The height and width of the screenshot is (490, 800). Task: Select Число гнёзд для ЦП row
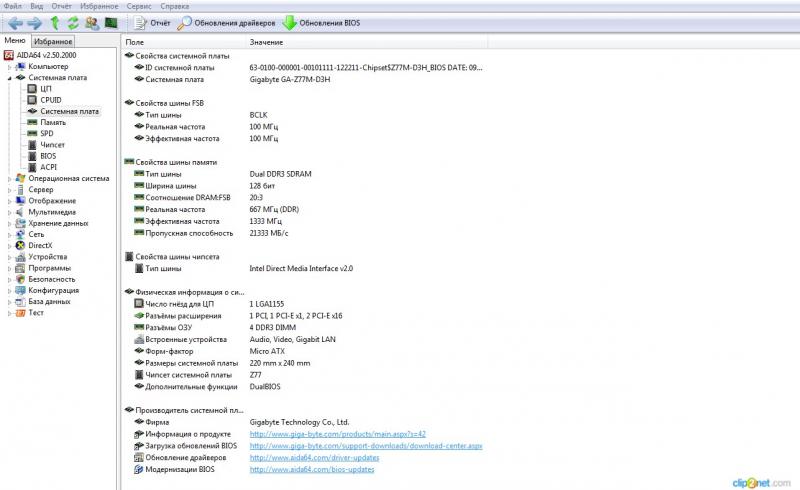coord(209,304)
